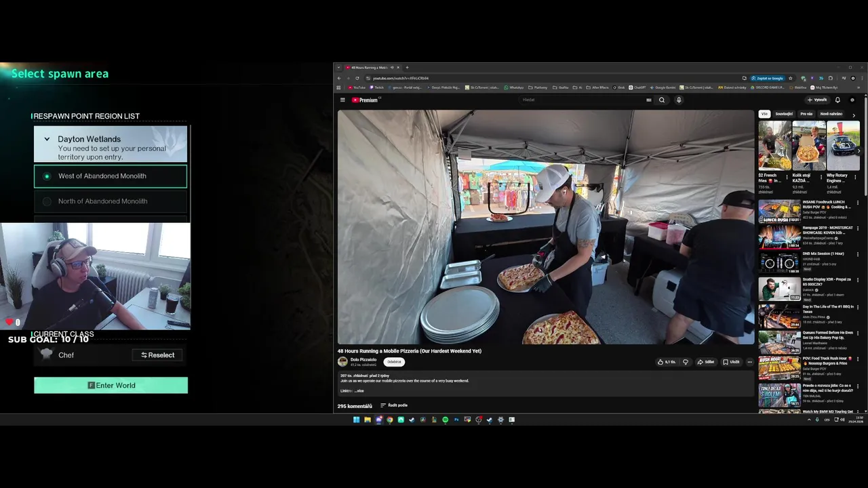868x488 pixels.
Task: Bookmark the page with the star icon
Action: tap(790, 78)
